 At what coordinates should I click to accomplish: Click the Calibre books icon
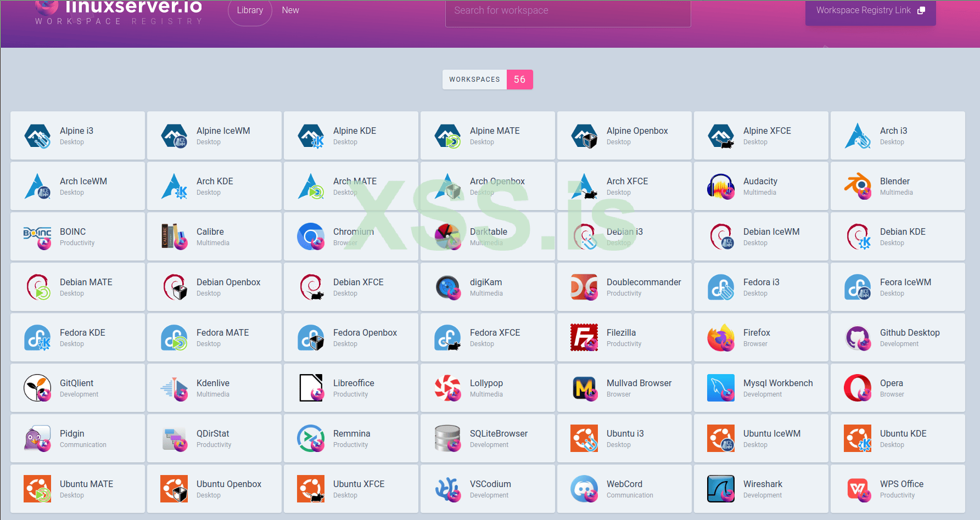[175, 237]
